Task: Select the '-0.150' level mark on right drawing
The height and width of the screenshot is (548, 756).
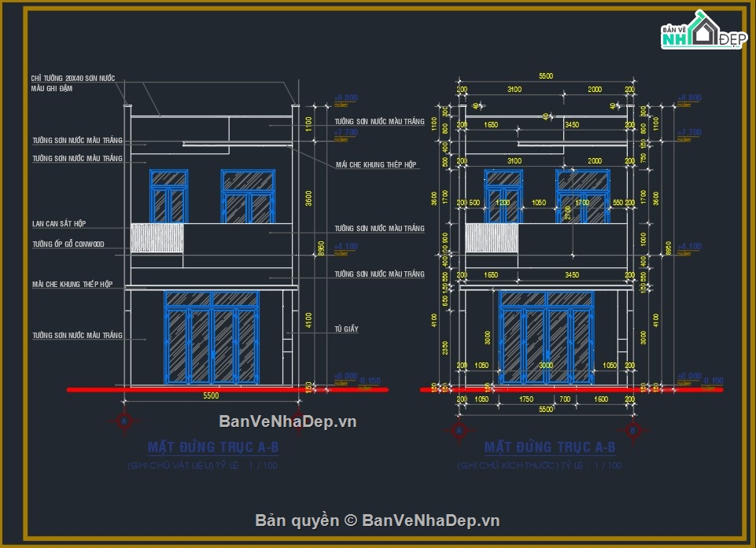Action: point(712,381)
